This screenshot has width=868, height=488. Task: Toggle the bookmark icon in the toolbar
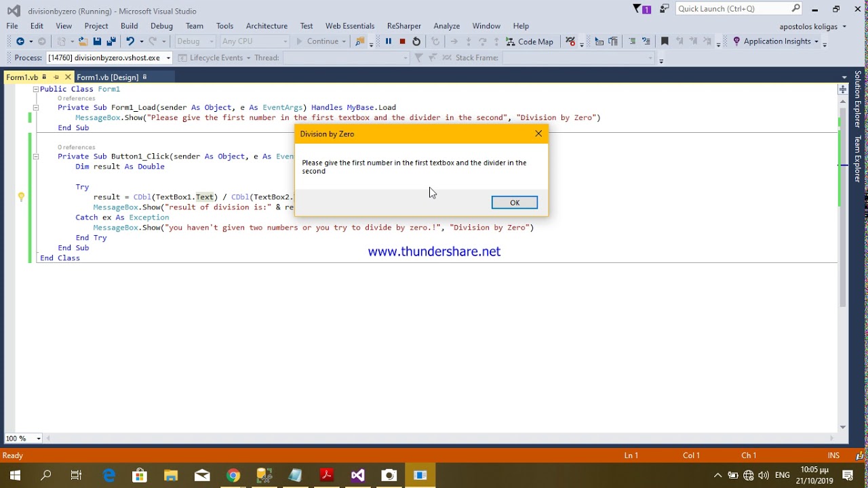(665, 41)
